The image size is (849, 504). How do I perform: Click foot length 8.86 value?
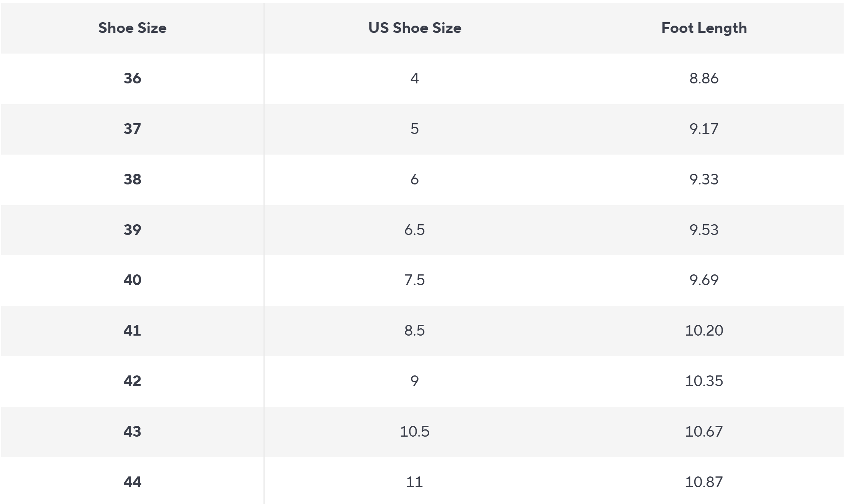pyautogui.click(x=704, y=78)
